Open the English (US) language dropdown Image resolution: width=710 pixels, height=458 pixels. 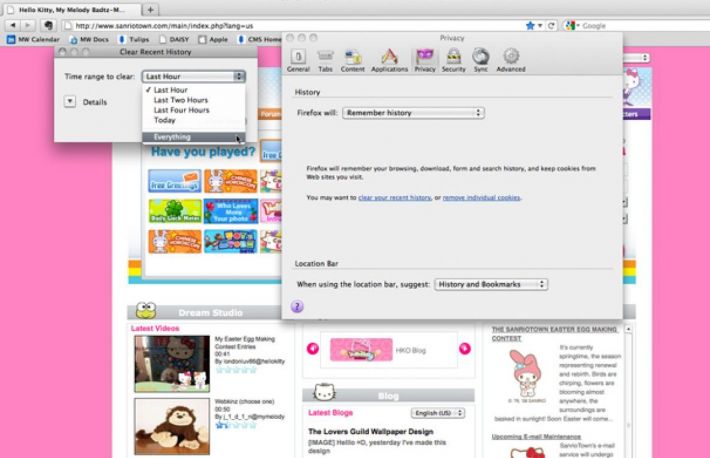click(438, 413)
